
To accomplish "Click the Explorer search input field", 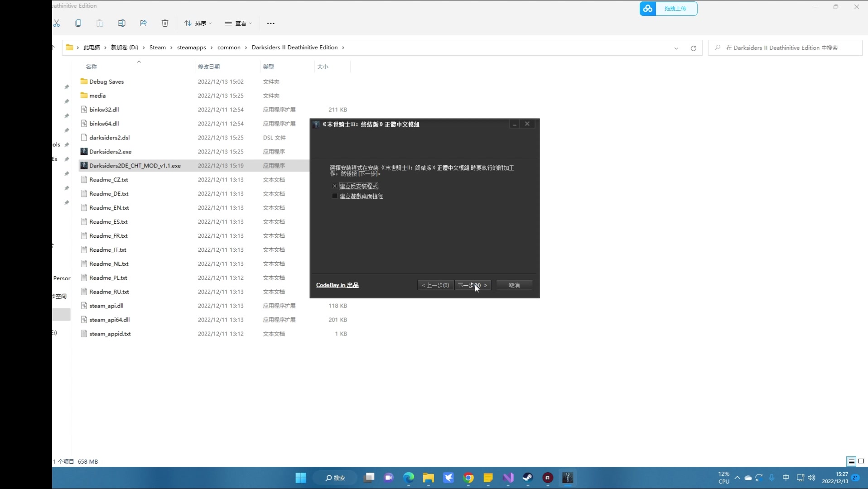I will tap(785, 48).
